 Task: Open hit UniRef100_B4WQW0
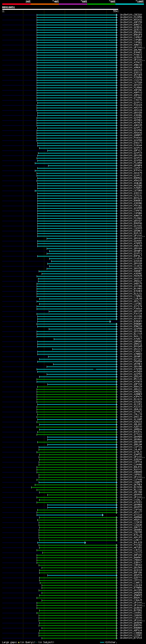tap(131, 324)
